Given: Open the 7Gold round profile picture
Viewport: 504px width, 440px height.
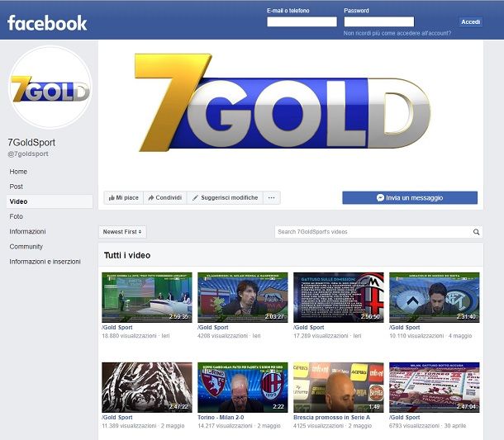Looking at the screenshot, I should pos(50,87).
